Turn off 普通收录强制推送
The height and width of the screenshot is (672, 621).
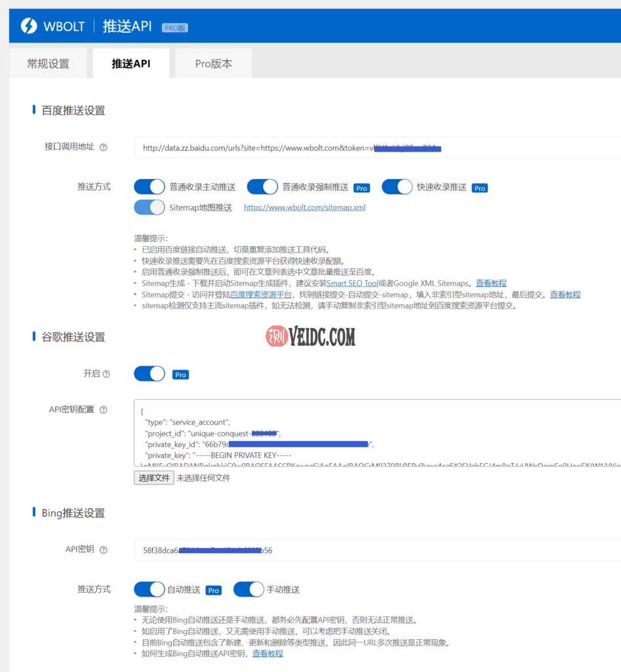pyautogui.click(x=262, y=186)
